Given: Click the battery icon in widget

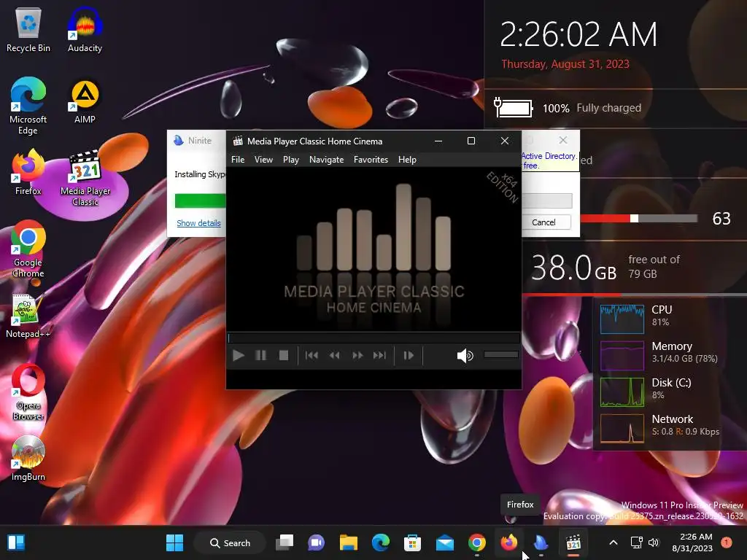Looking at the screenshot, I should tap(514, 108).
